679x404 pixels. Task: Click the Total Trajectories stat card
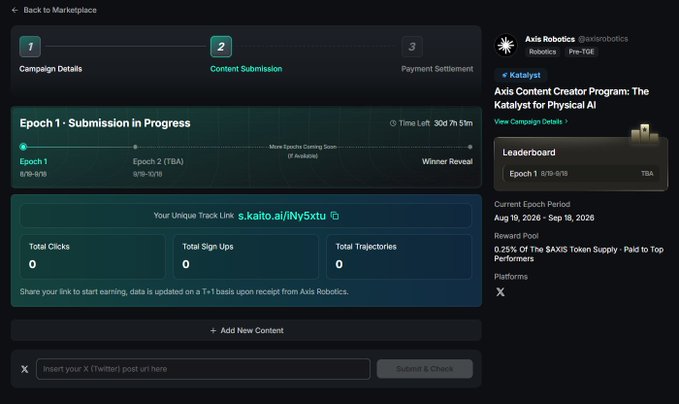pyautogui.click(x=399, y=257)
